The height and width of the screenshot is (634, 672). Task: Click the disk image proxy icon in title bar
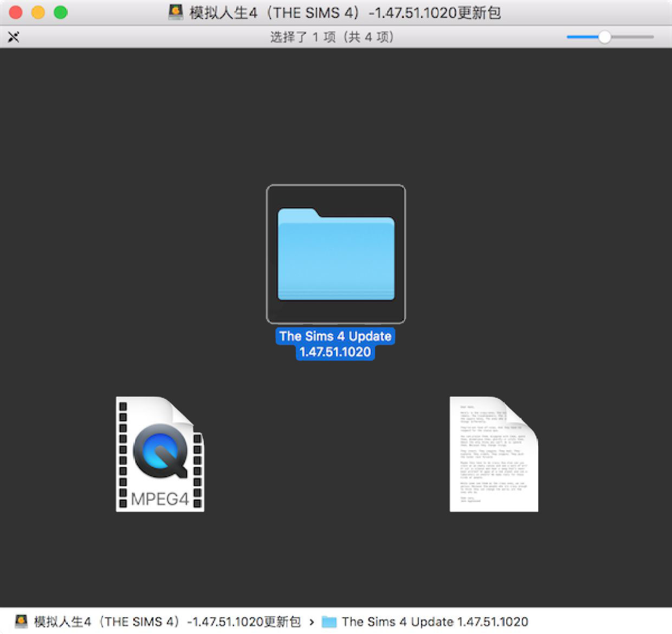click(x=176, y=12)
